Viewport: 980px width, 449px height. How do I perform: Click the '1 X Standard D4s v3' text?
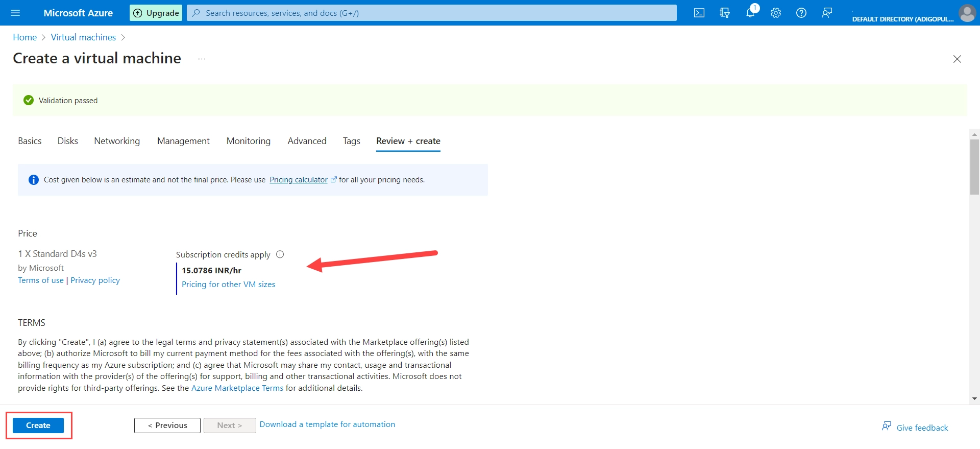tap(57, 254)
